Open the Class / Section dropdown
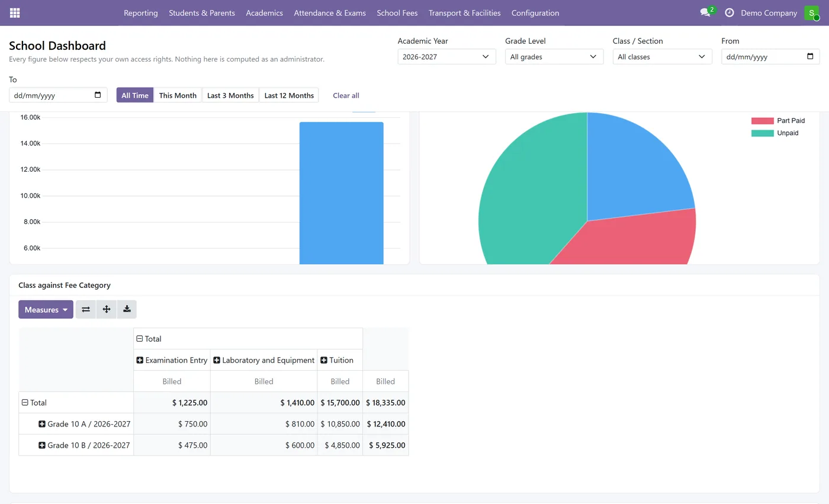829x504 pixels. tap(662, 56)
